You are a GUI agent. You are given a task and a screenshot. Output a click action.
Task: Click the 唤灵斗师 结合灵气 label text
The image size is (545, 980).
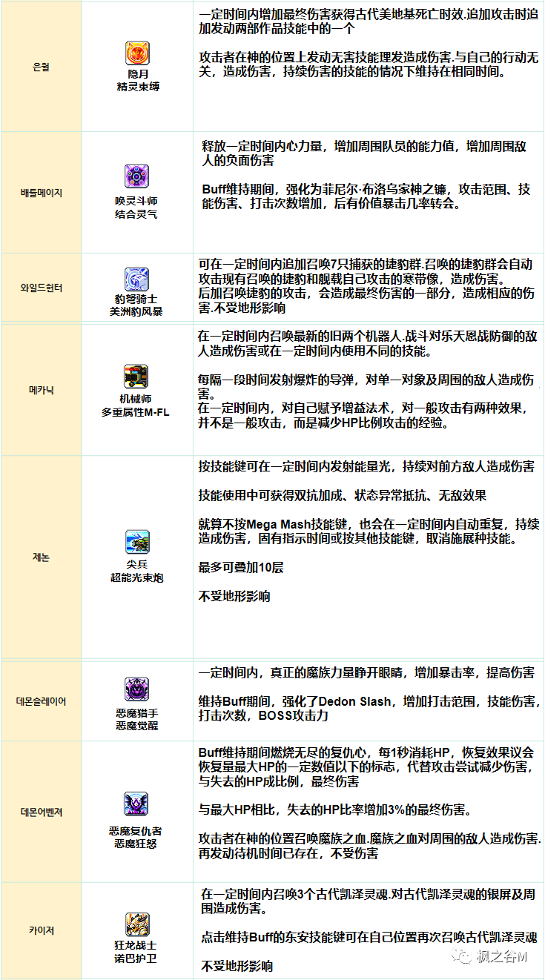[136, 208]
